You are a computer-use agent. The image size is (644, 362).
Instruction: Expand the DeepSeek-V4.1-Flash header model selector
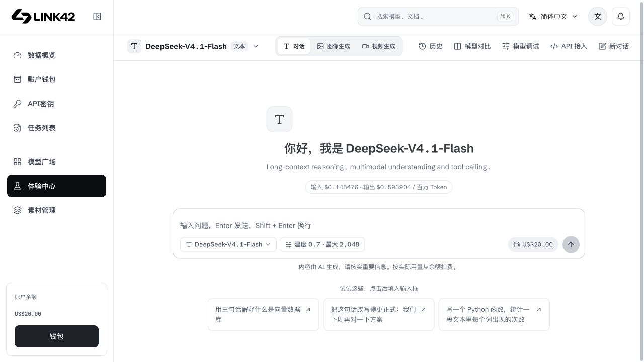point(193,46)
